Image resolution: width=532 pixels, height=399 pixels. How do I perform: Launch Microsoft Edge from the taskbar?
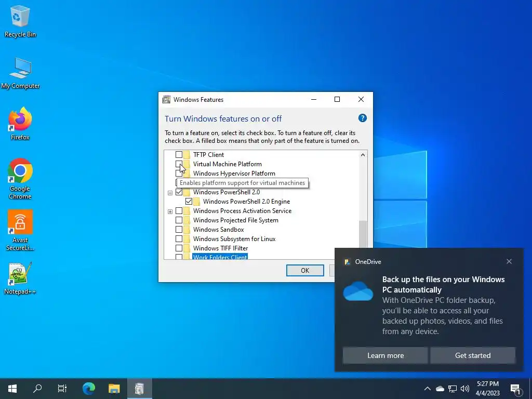88,388
